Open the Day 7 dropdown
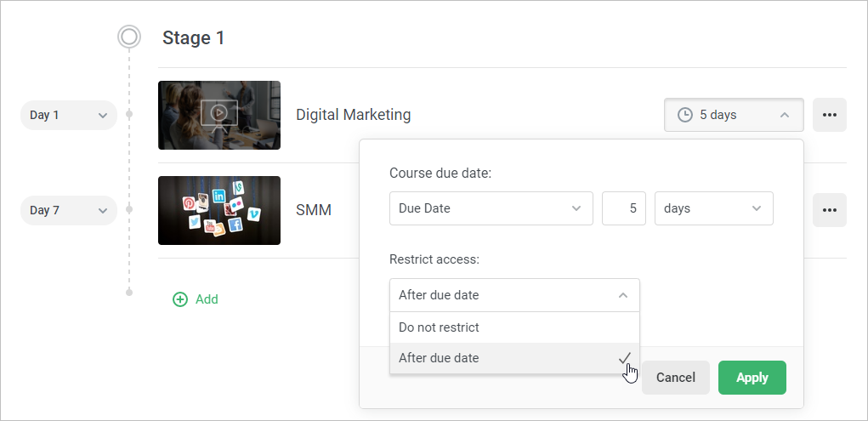The height and width of the screenshot is (421, 868). pos(69,210)
